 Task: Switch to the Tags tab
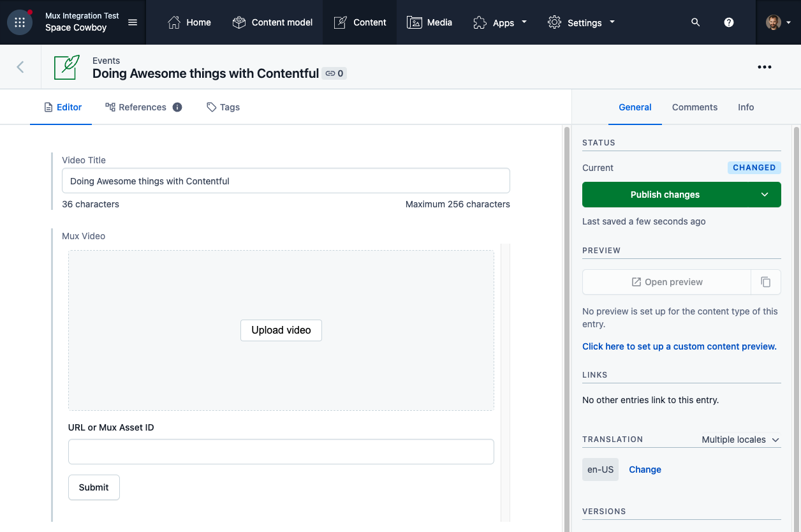[x=223, y=107]
